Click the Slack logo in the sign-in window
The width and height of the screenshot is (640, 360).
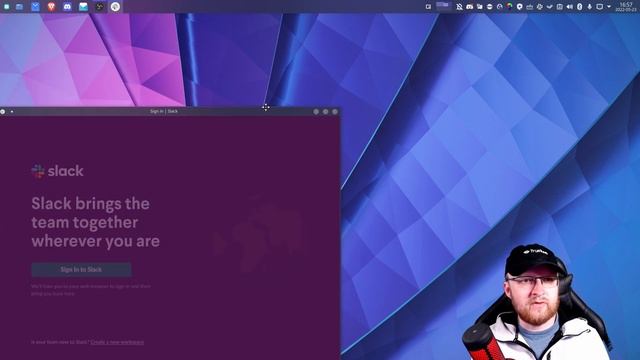tap(58, 171)
